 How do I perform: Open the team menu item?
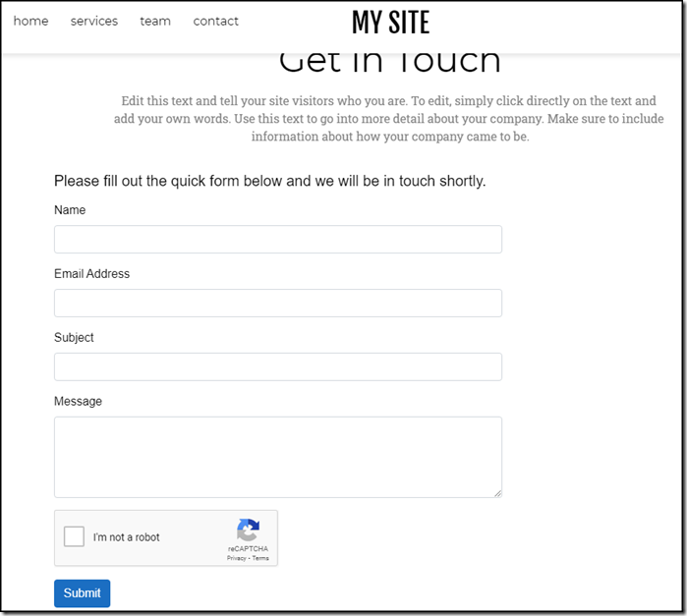coord(155,21)
